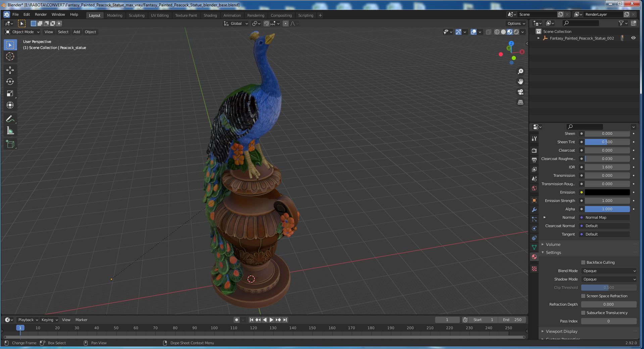Click the Marker button in timeline
644x349 pixels.
[x=81, y=320]
